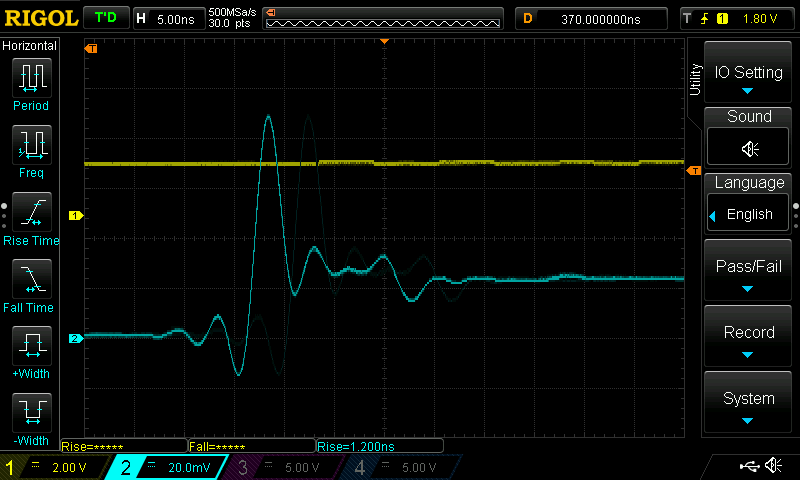Select the Fall Time measurement icon
Image resolution: width=800 pixels, height=480 pixels.
(32, 279)
